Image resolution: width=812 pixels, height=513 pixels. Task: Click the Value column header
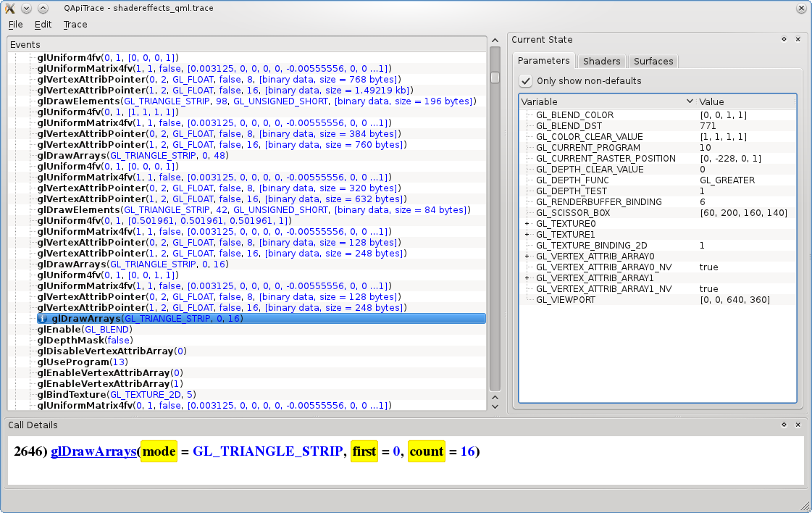tap(746, 101)
